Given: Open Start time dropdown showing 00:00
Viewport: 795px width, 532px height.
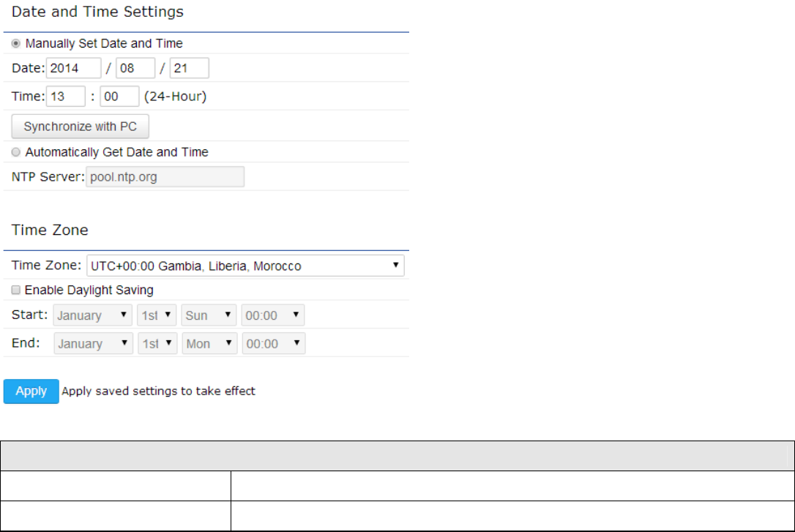Looking at the screenshot, I should coord(273,315).
